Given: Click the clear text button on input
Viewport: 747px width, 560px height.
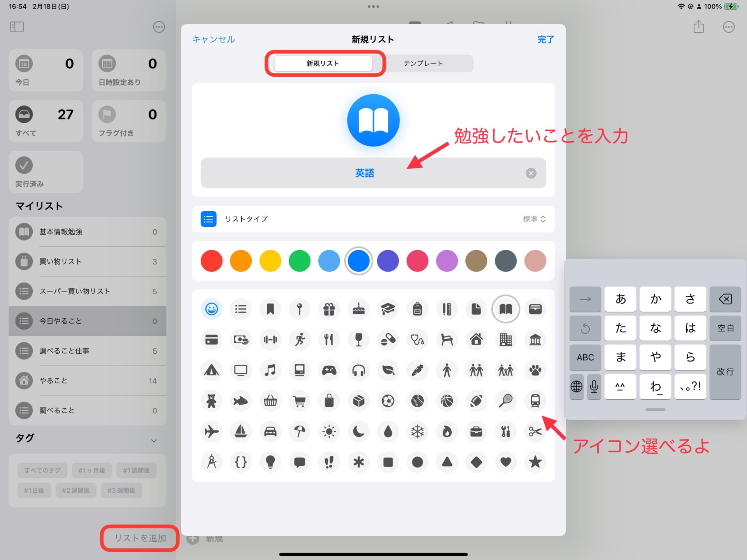Looking at the screenshot, I should (530, 173).
